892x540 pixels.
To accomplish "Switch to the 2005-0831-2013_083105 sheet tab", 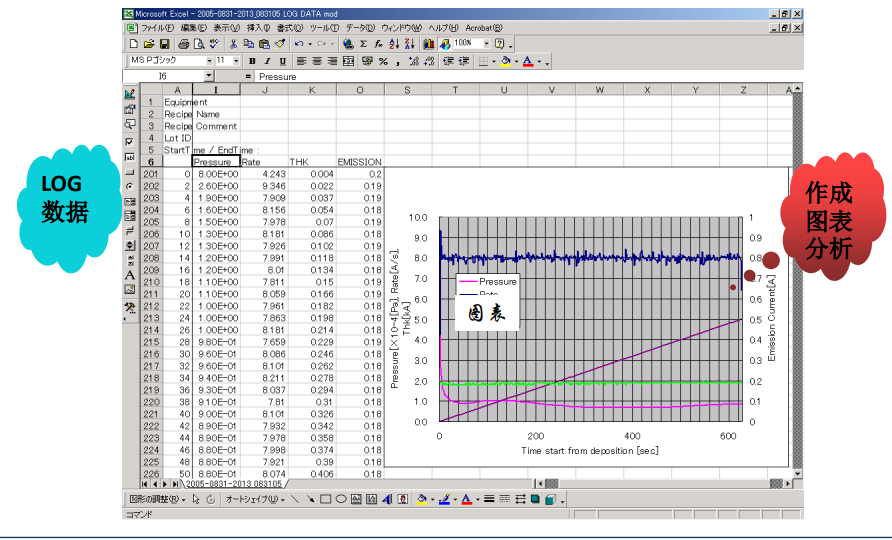I will coord(232,484).
